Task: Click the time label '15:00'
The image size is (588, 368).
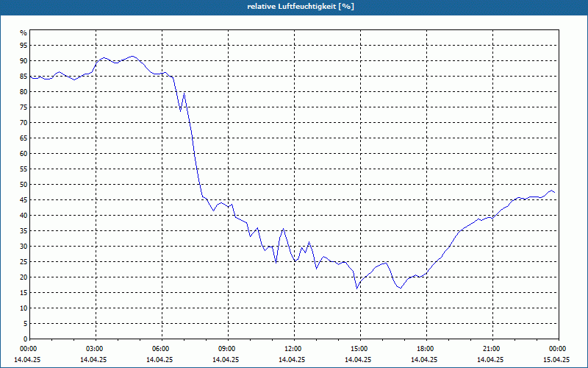Action: pyautogui.click(x=360, y=349)
